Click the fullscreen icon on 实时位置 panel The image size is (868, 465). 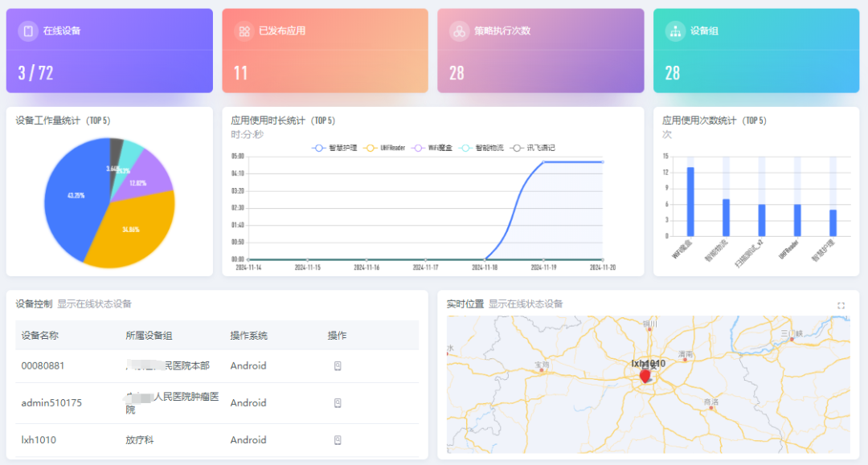(x=841, y=304)
